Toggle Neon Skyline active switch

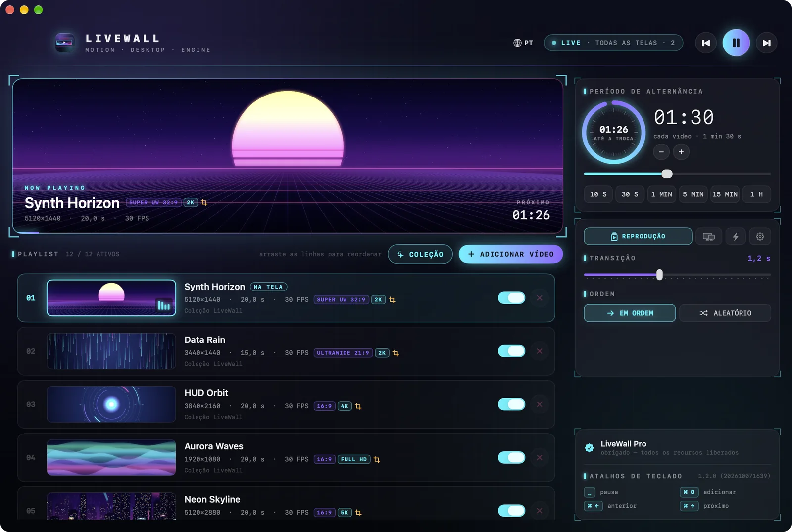pos(512,511)
